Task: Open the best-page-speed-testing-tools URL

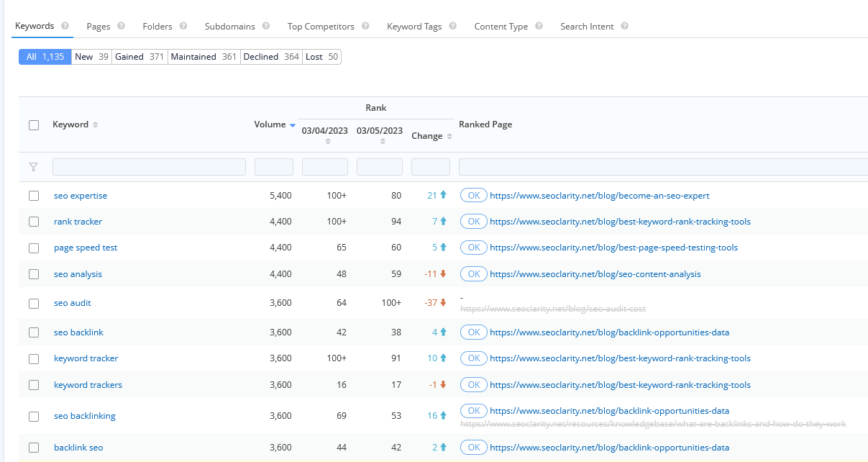Action: pos(613,248)
